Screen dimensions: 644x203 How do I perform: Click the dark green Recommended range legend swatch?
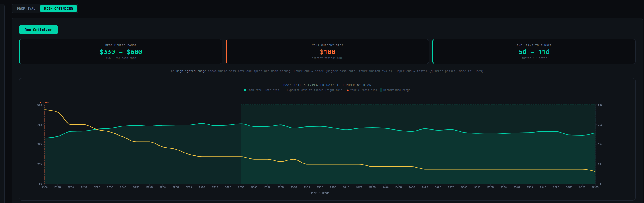tap(381, 90)
